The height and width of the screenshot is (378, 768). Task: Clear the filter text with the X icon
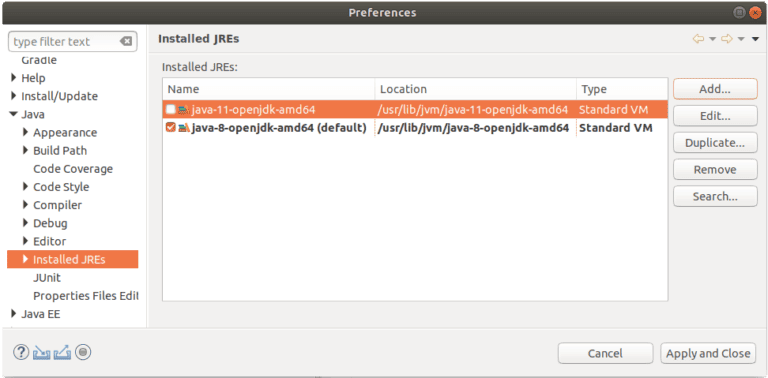click(x=126, y=42)
